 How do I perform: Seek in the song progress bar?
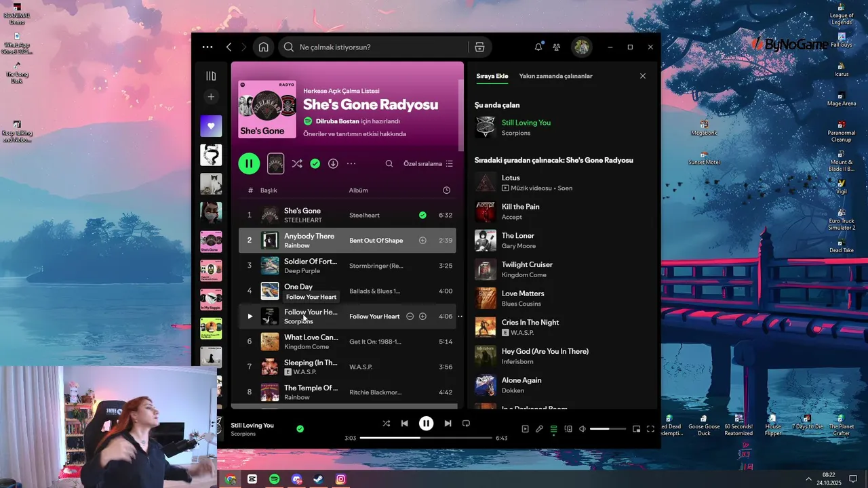(426, 438)
